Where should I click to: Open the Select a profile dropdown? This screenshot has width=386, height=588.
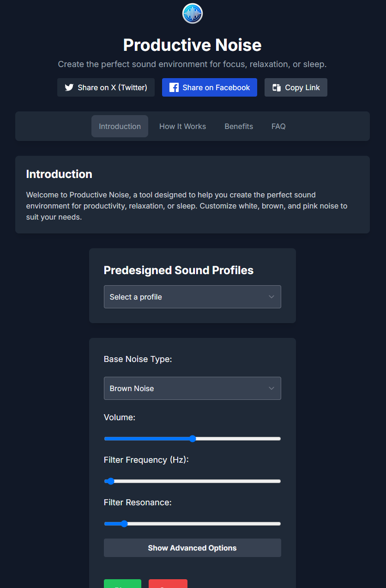point(193,297)
